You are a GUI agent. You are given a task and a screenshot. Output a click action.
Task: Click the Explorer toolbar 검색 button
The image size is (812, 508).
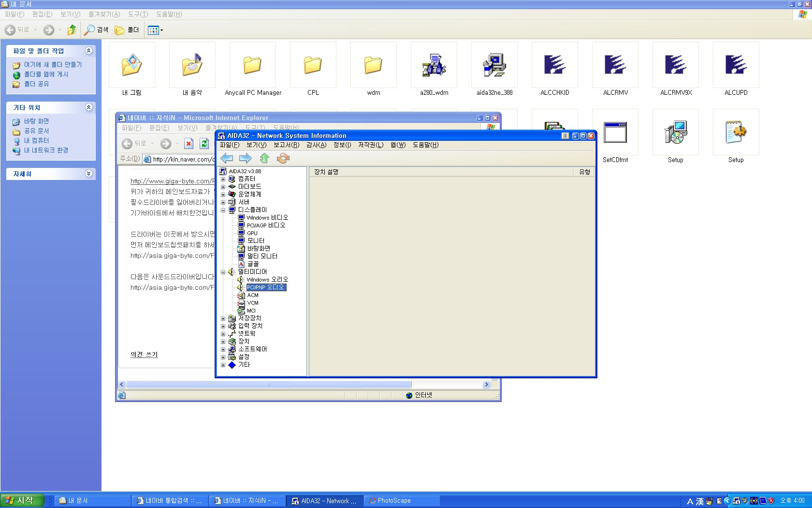(96, 30)
